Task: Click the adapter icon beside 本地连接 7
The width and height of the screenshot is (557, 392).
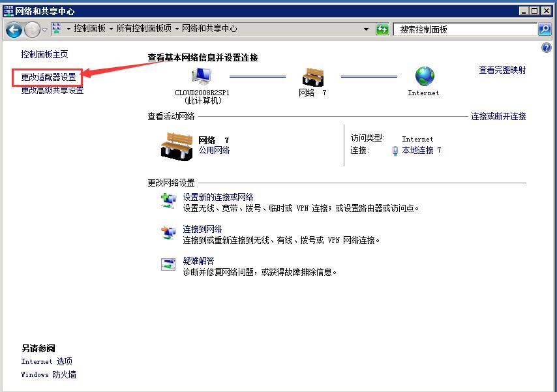Action: (x=395, y=151)
